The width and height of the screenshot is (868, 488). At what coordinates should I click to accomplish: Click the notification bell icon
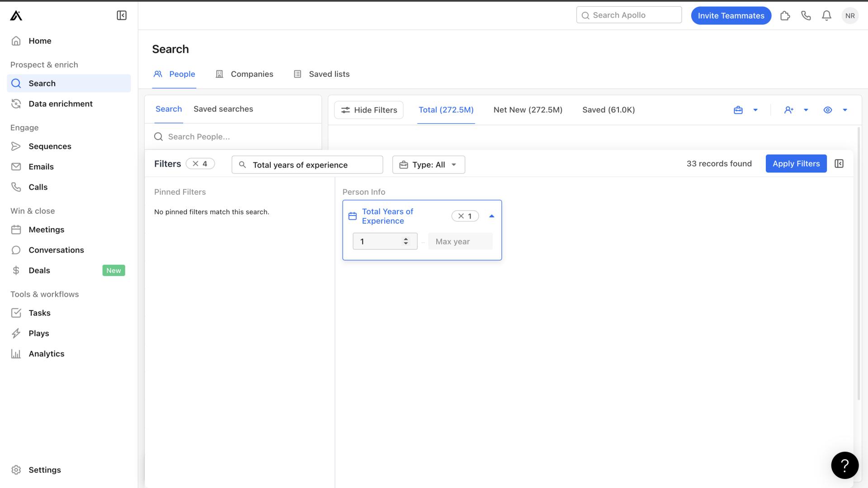(826, 15)
